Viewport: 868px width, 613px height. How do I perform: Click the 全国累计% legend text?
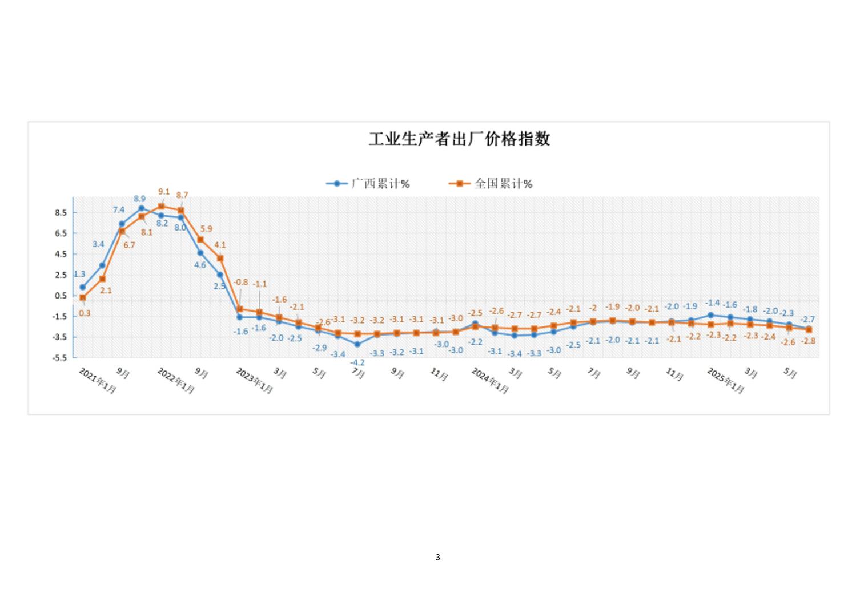click(x=503, y=184)
